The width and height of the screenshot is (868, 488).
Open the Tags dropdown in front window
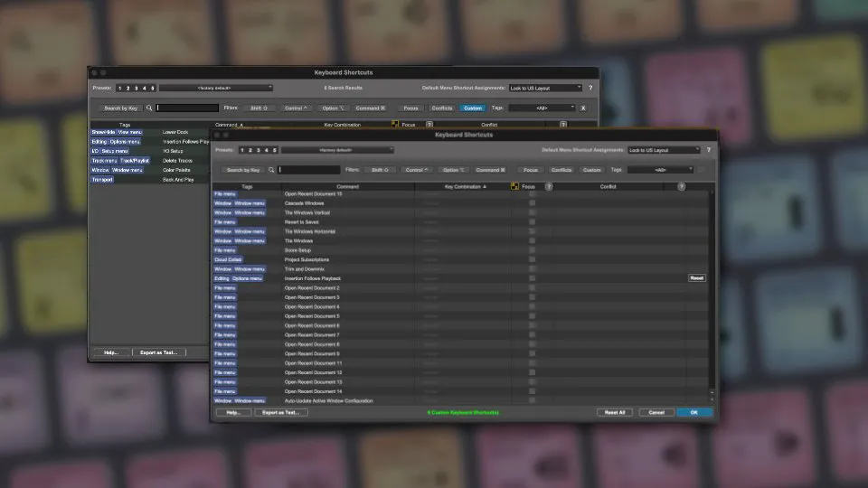(660, 170)
